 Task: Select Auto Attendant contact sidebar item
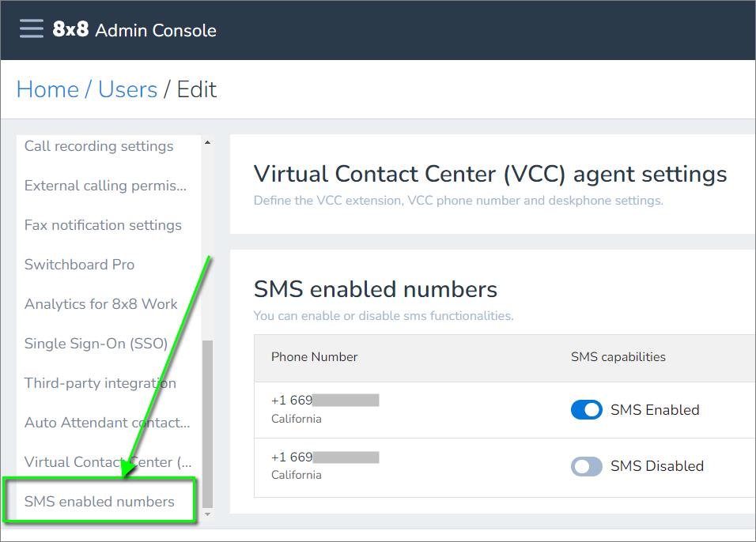pos(107,423)
